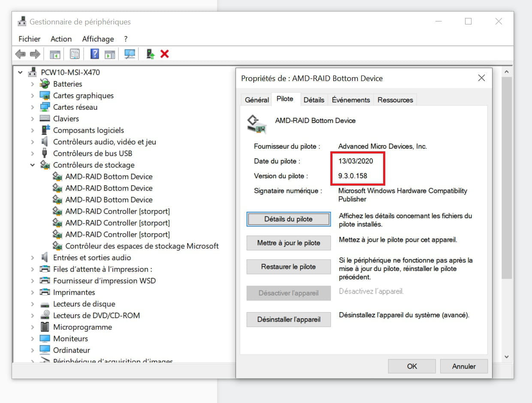Open the Action menu
Viewport: 532px width, 403px height.
point(61,39)
